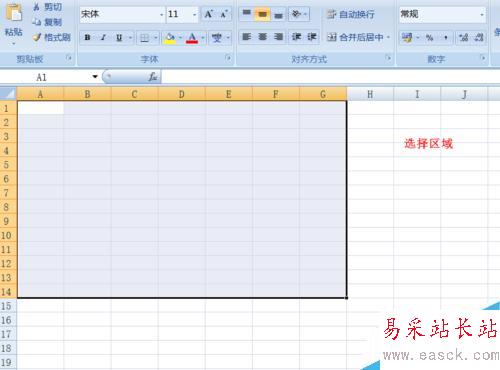Align text to top of cell
Viewport: 500px width, 370px height.
pos(247,14)
